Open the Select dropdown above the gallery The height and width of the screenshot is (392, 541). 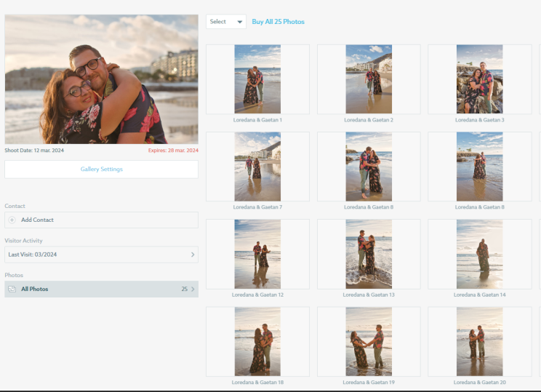[x=226, y=22]
